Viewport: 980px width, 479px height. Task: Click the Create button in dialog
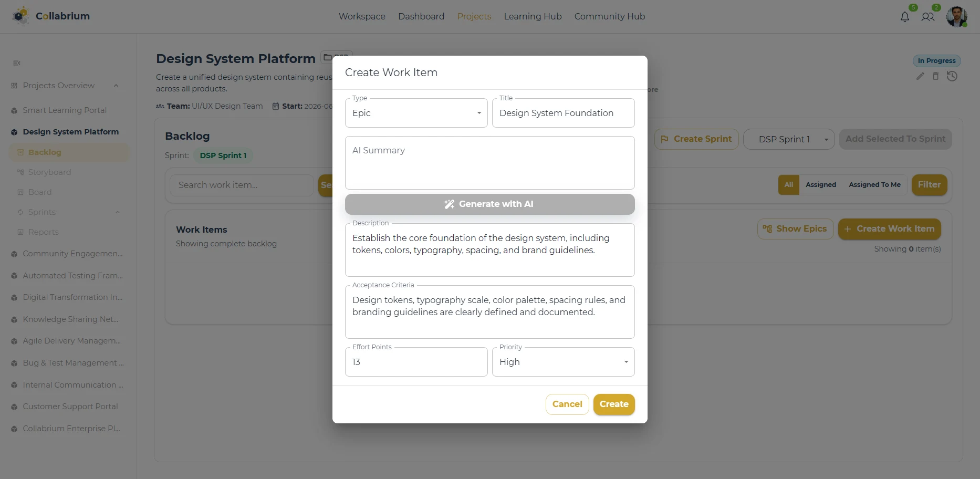(x=614, y=404)
